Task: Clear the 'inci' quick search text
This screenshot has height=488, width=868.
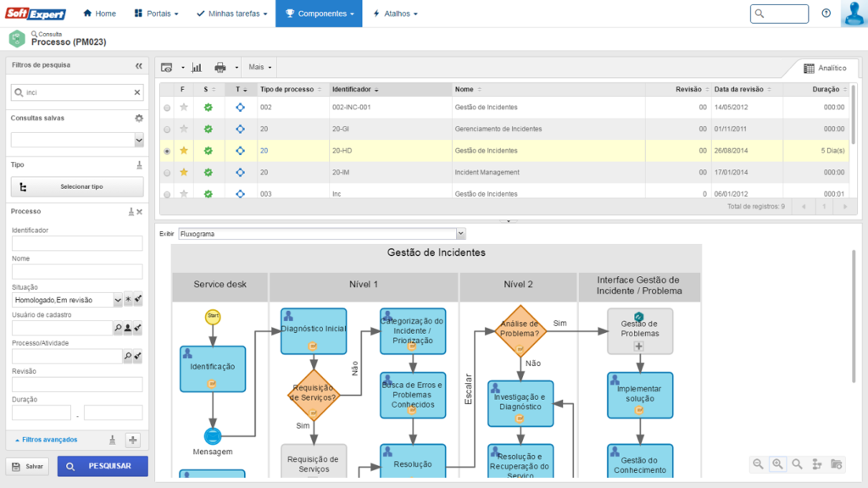Action: [137, 92]
